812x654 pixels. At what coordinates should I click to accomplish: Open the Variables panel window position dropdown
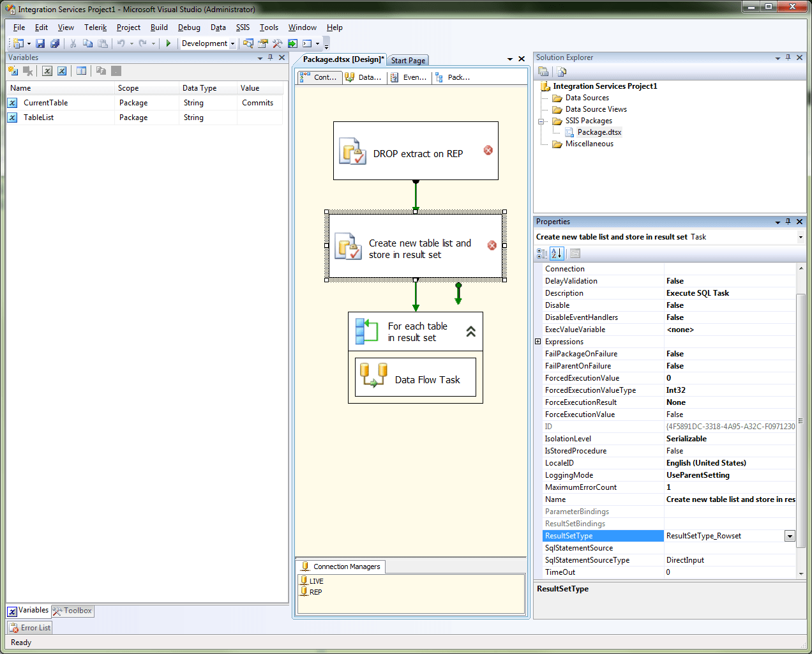click(x=260, y=58)
